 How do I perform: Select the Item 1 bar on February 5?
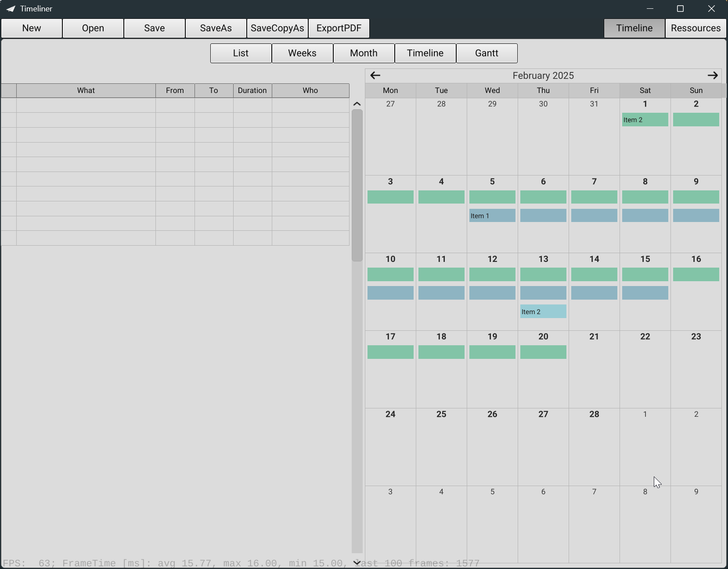492,215
